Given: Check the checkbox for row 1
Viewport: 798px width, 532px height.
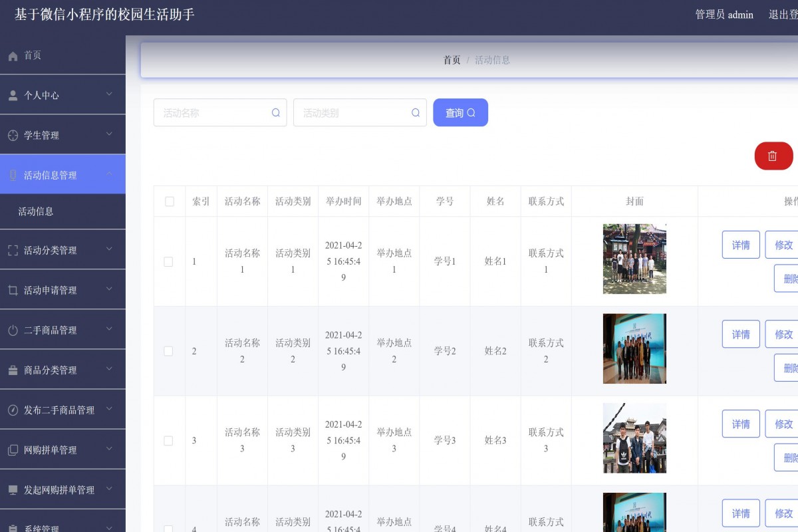Looking at the screenshot, I should (x=168, y=262).
